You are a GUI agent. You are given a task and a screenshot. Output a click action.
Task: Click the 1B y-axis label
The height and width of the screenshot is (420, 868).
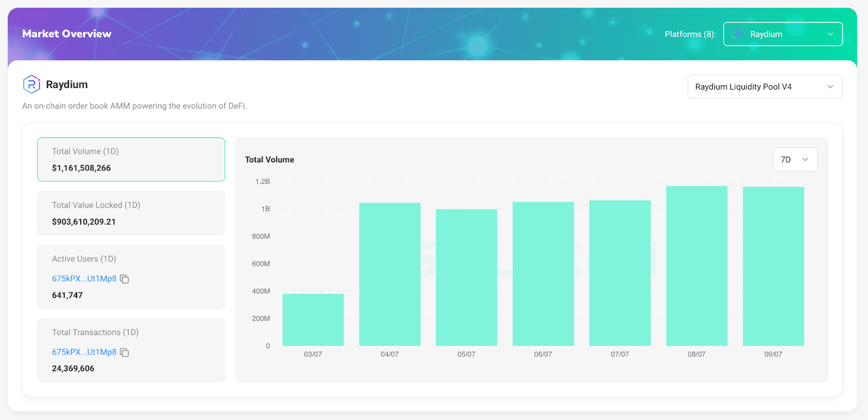265,209
